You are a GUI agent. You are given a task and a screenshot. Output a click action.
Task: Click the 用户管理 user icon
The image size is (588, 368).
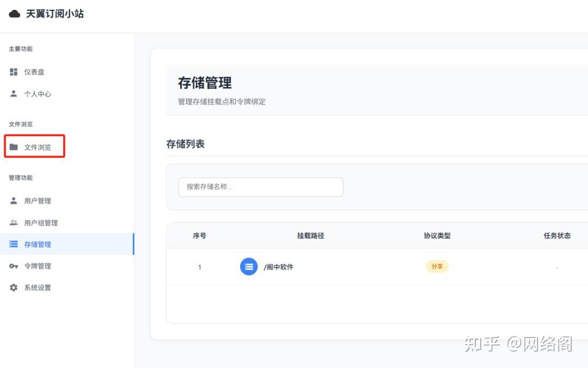[13, 200]
